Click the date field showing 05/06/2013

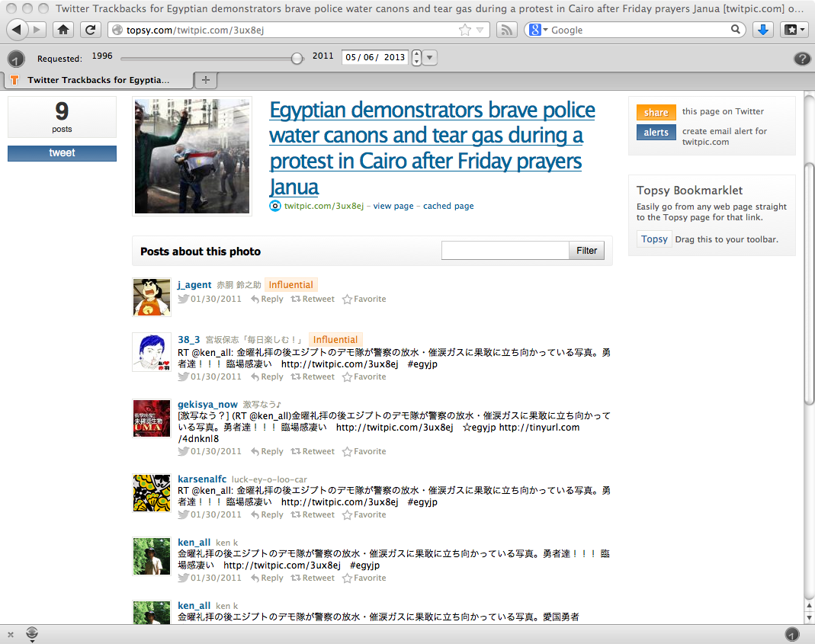point(375,57)
